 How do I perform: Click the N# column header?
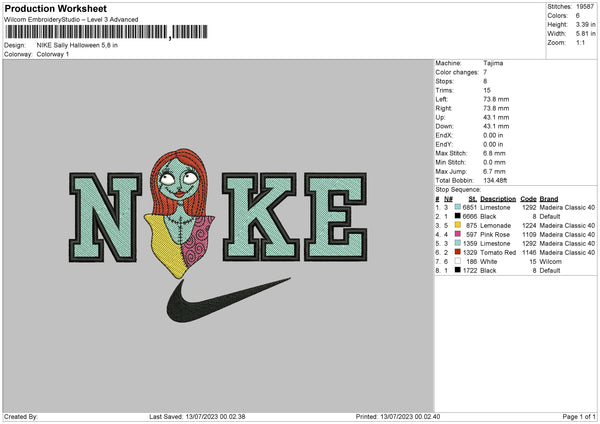448,199
